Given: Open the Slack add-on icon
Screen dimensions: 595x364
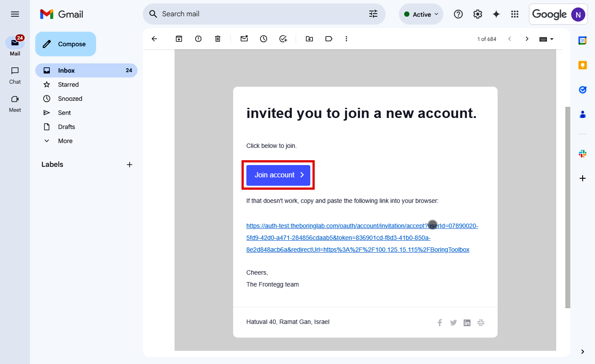Looking at the screenshot, I should (x=582, y=154).
